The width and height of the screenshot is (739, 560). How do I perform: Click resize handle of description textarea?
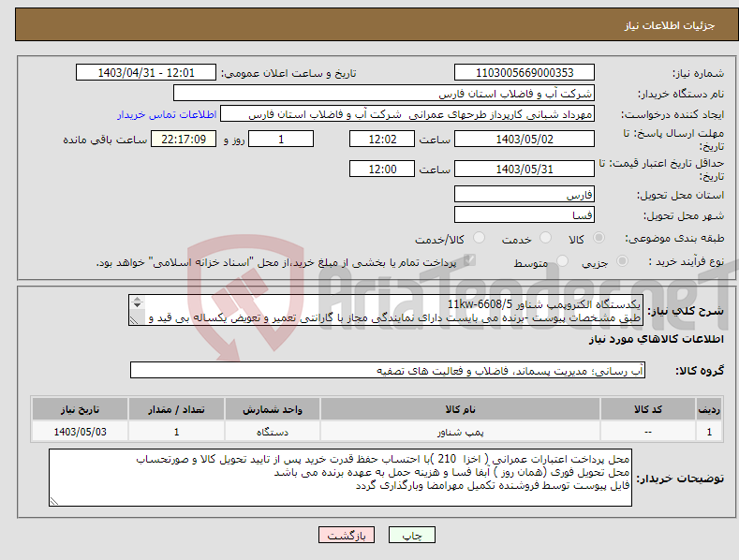pos(134,320)
